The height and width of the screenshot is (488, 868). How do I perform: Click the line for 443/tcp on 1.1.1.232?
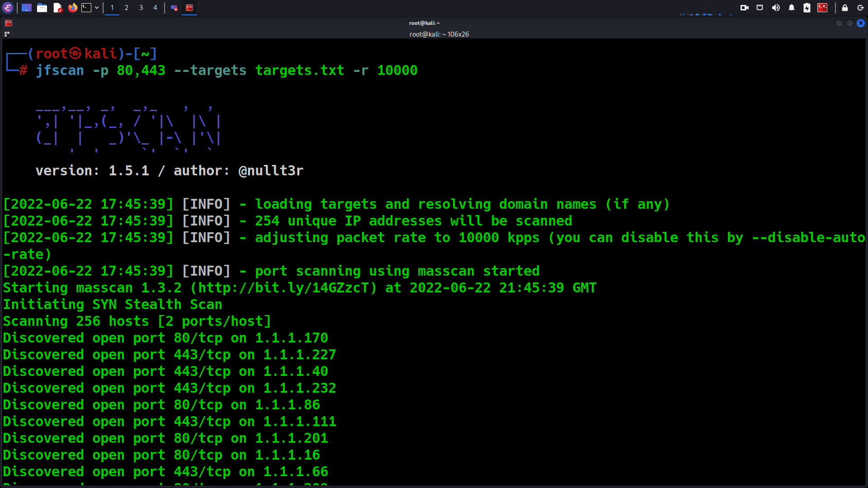tap(170, 388)
